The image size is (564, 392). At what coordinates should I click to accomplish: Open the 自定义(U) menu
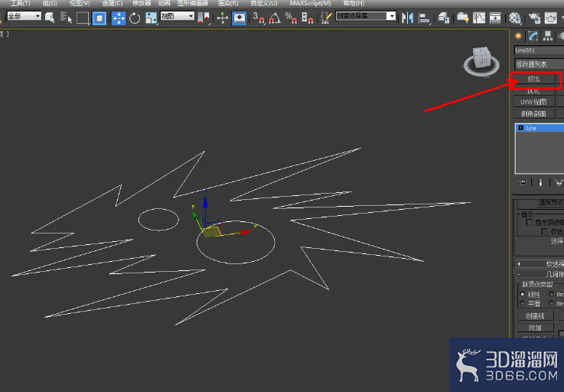coord(264,3)
